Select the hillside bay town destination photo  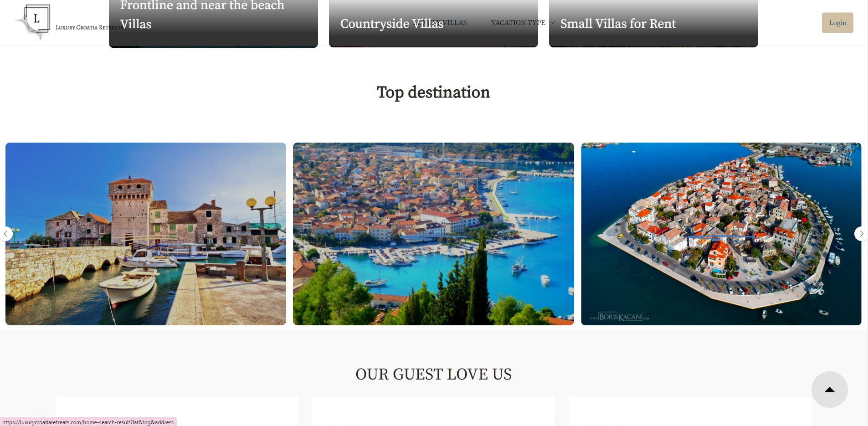point(433,234)
